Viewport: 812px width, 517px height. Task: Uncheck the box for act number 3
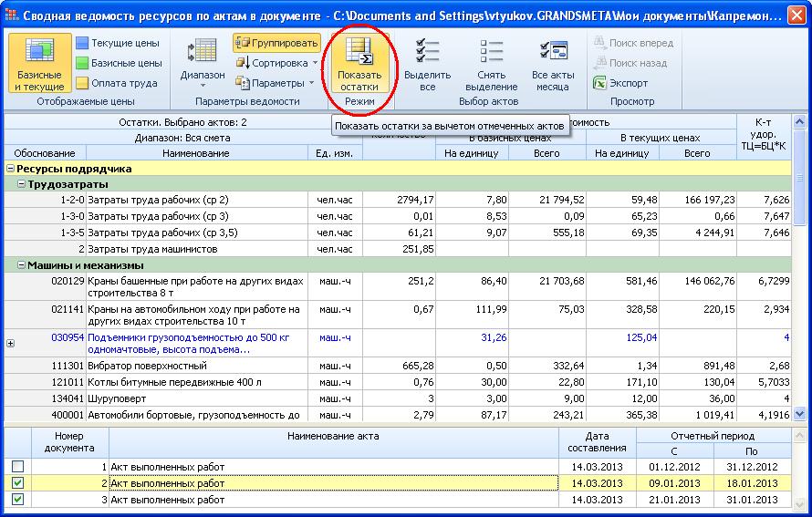tap(18, 500)
